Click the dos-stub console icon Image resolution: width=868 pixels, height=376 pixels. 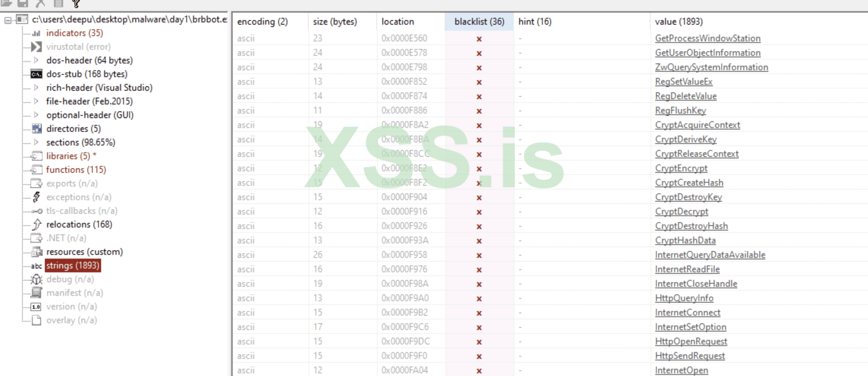point(36,74)
